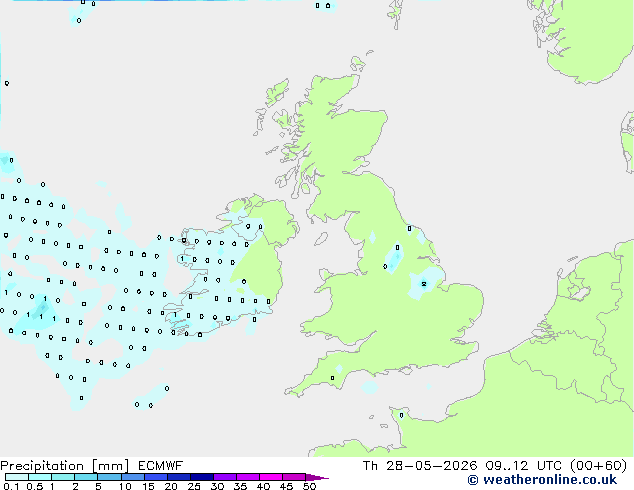Click the 0.5–1 mm legend swatch

click(40, 477)
